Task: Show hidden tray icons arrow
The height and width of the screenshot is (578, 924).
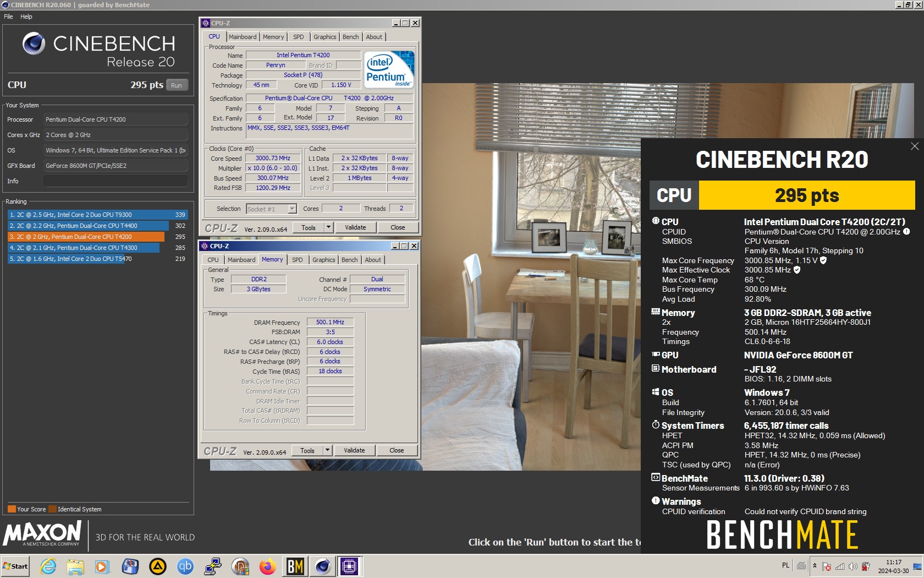Action: (815, 566)
